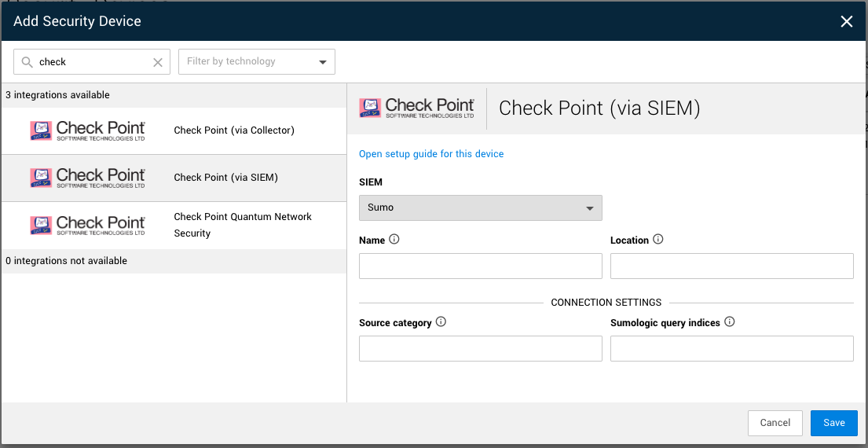The width and height of the screenshot is (868, 448).
Task: Click the Add Security Device title
Action: (78, 21)
